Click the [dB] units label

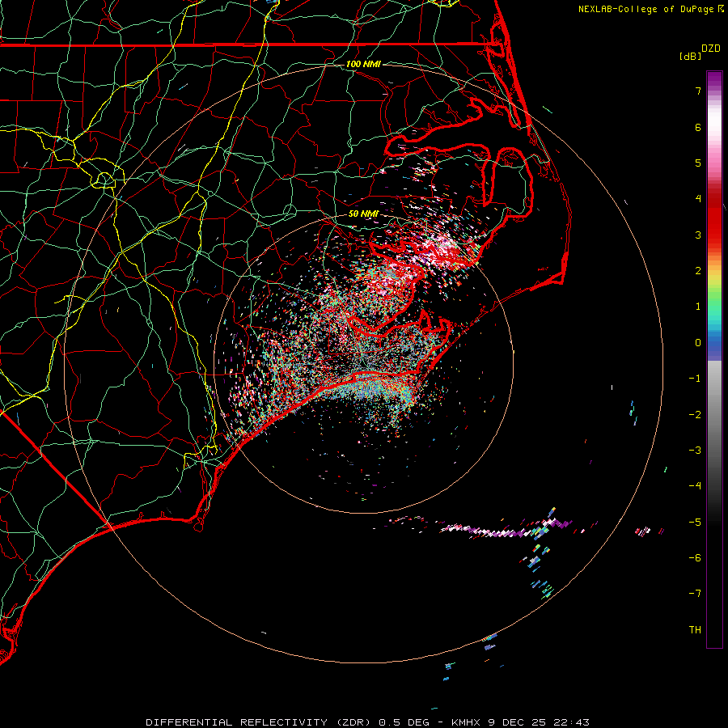691,56
